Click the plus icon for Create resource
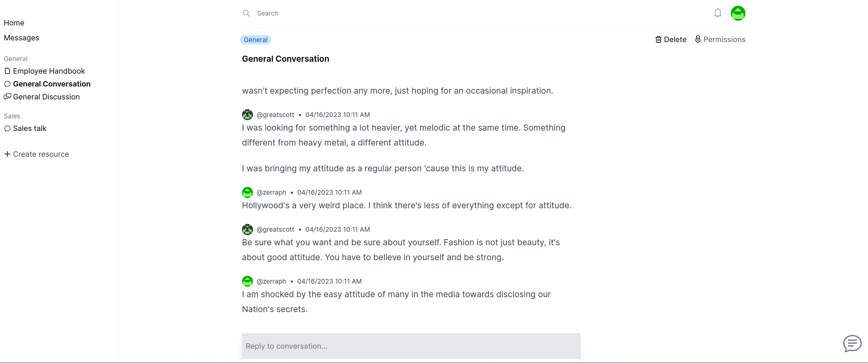868x363 pixels. pyautogui.click(x=7, y=154)
